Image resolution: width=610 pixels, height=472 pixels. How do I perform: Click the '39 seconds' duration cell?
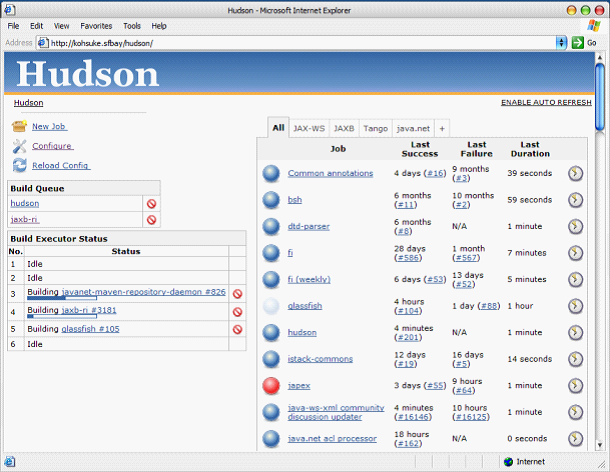tap(529, 173)
